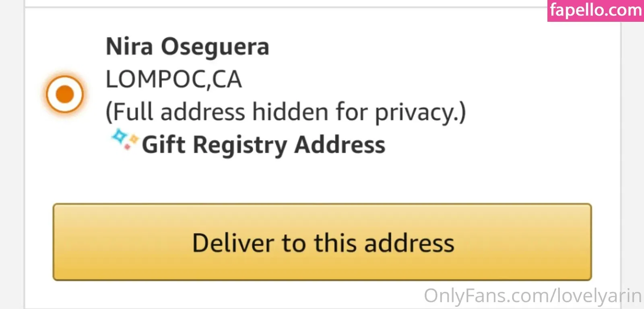
Task: Click the Gift Registry Address label
Action: click(x=263, y=145)
